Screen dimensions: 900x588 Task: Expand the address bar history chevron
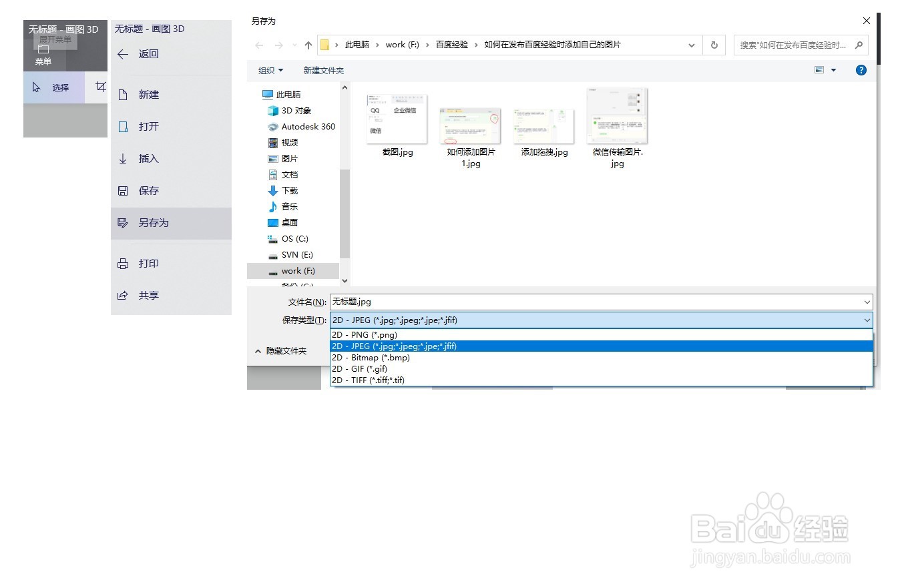pos(691,45)
